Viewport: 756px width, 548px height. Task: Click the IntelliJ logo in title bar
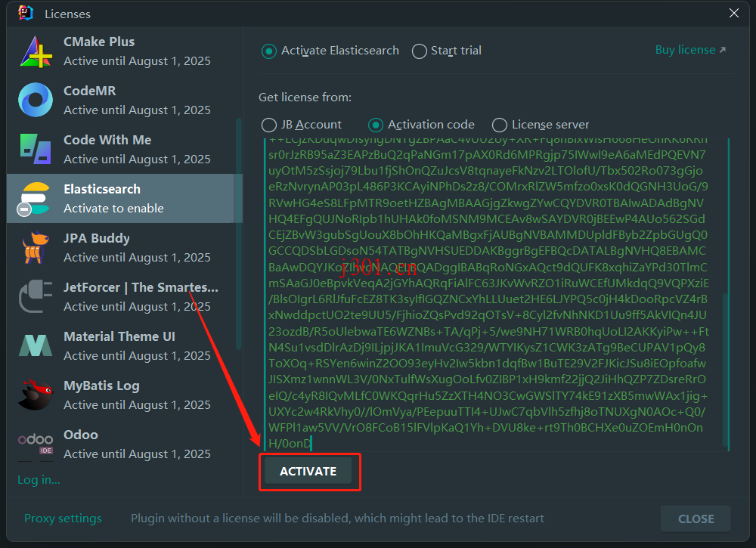tap(26, 13)
